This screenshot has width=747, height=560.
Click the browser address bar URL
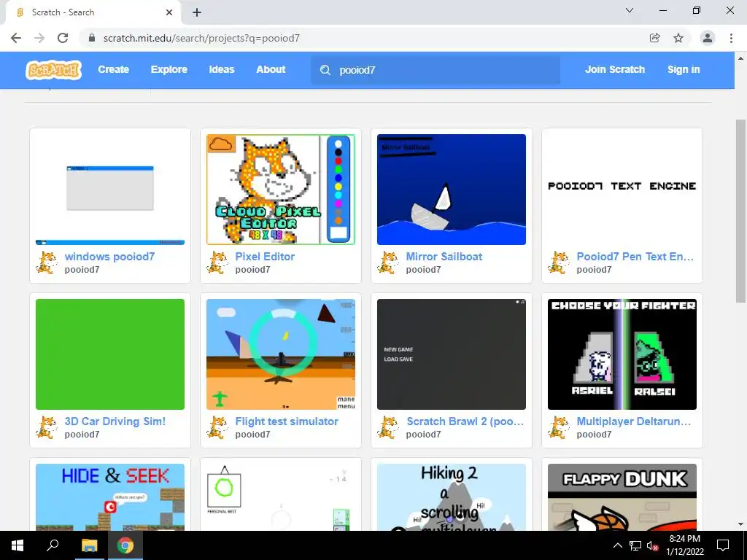pos(201,38)
